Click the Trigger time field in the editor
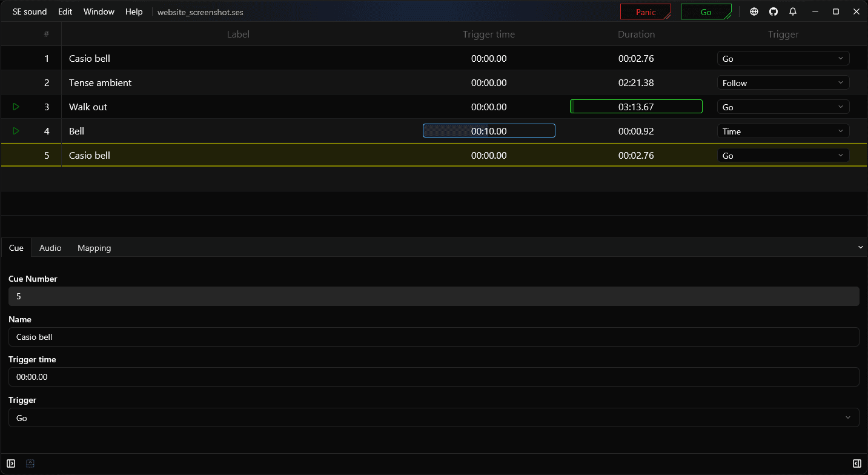Viewport: 868px width, 475px height. 434,377
